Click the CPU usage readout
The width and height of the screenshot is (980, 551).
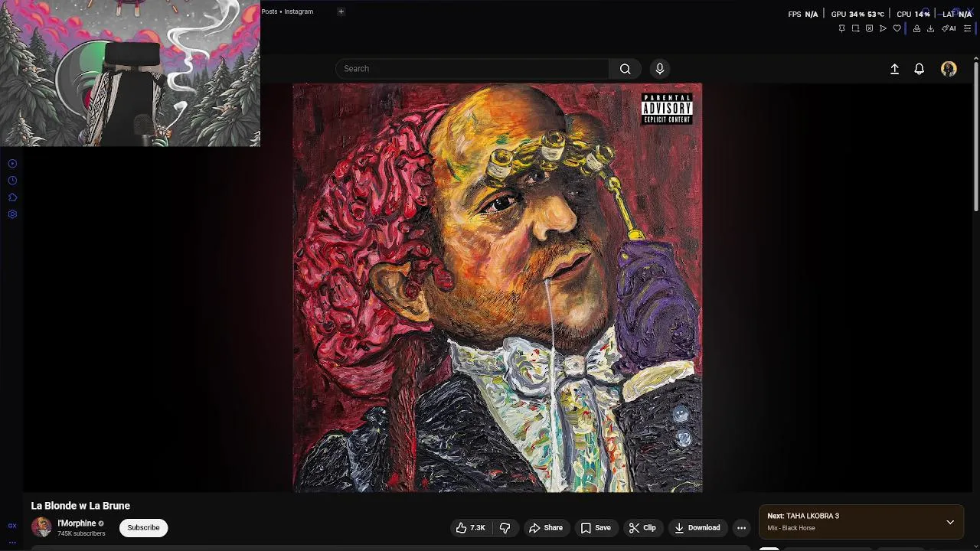913,14
